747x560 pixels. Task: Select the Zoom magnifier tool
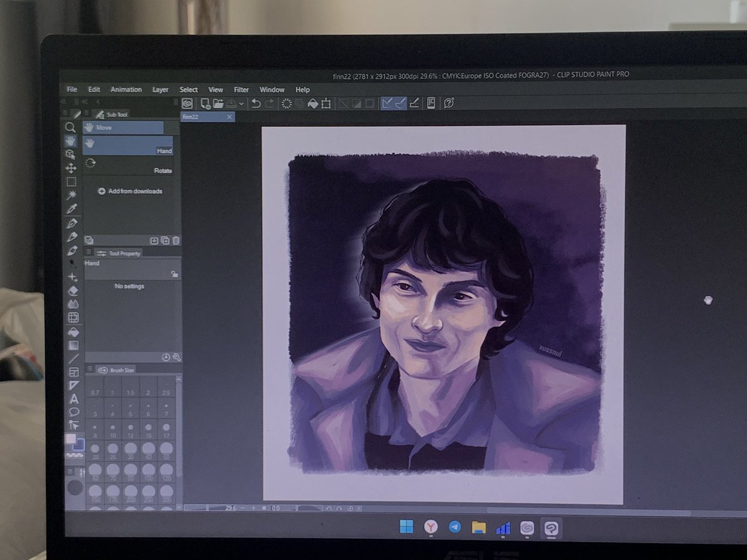click(71, 128)
